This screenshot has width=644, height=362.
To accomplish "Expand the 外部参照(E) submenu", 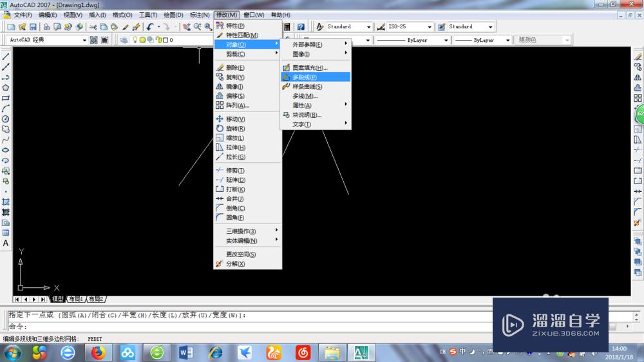I will [316, 44].
